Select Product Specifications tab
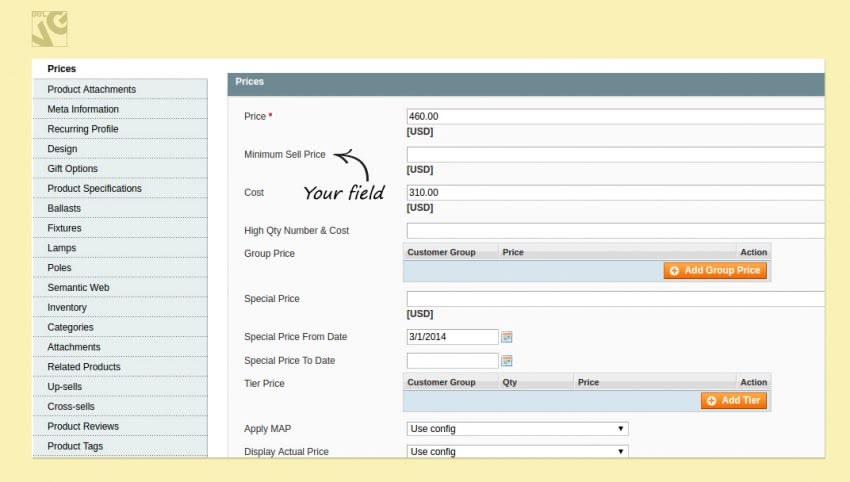850x482 pixels. [120, 188]
